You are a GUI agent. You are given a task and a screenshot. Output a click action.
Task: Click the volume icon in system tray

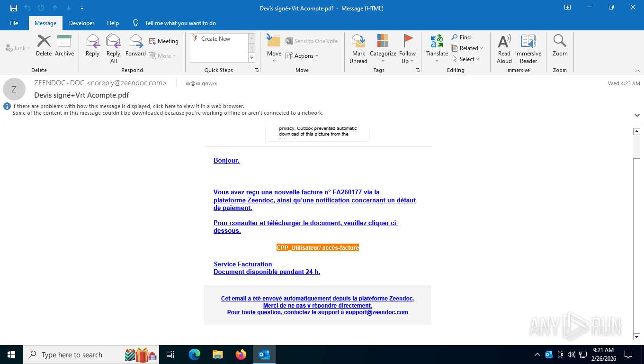pos(571,355)
